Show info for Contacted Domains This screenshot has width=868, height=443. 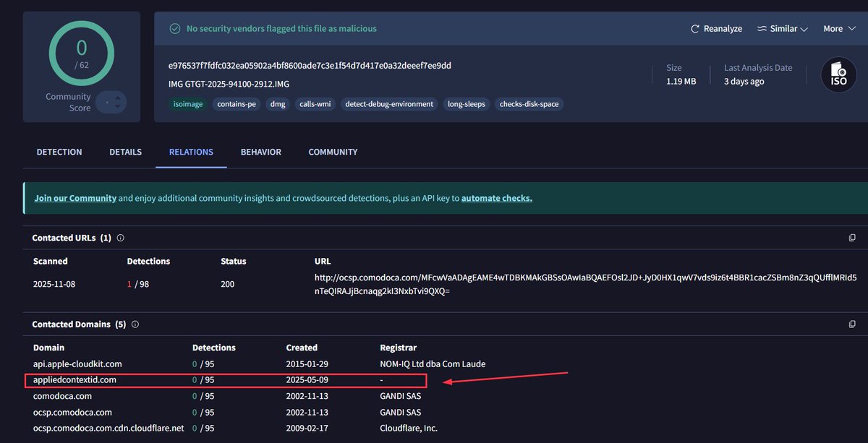(x=135, y=324)
